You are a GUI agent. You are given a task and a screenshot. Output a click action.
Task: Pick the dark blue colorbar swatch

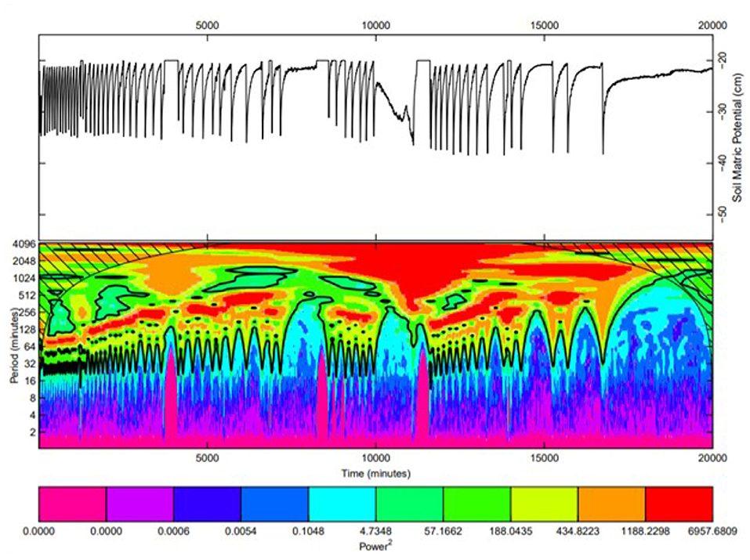tap(207, 504)
